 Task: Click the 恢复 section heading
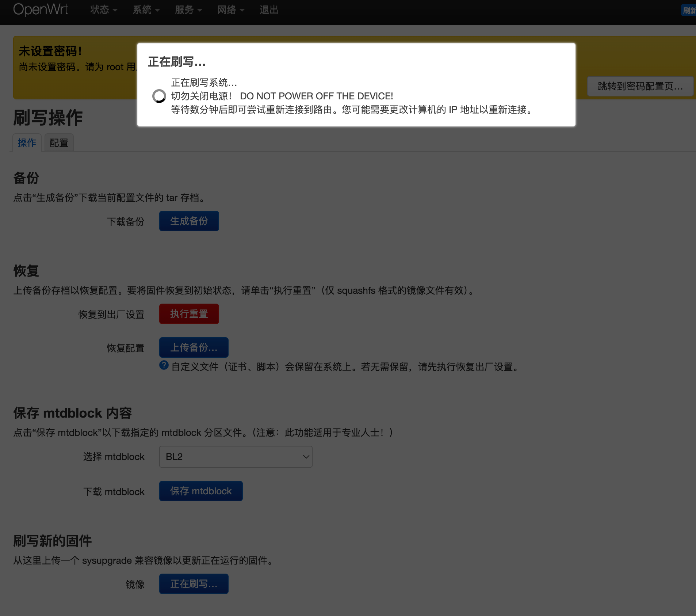point(26,271)
